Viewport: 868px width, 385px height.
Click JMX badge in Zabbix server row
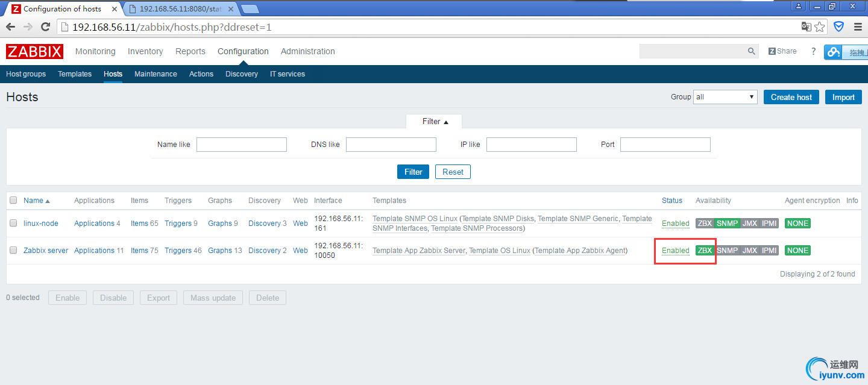750,251
